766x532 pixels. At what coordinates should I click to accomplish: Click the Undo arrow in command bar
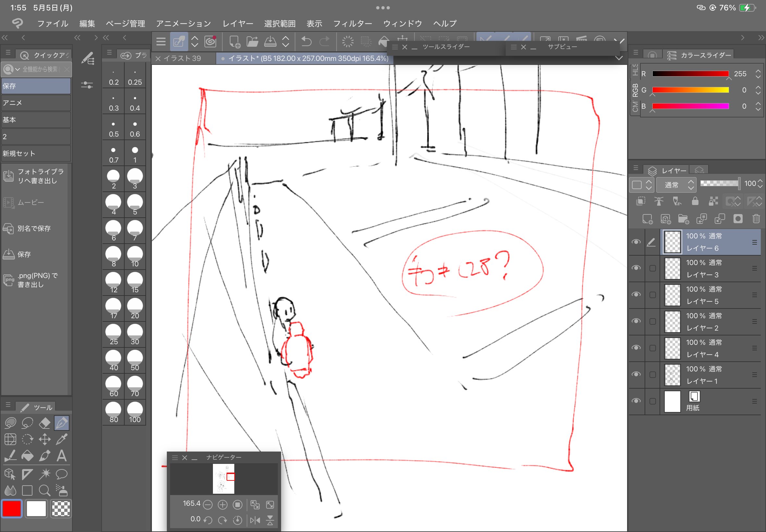pyautogui.click(x=306, y=42)
